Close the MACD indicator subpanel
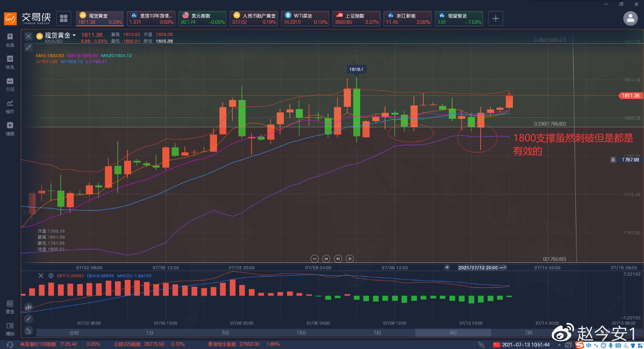The image size is (644, 349). tap(40, 276)
